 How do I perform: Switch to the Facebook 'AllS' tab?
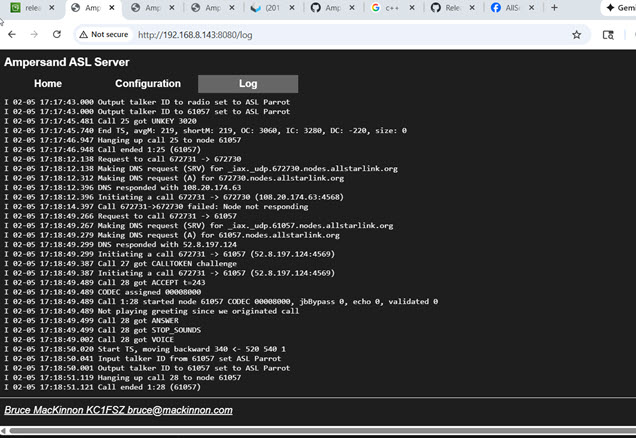(512, 8)
